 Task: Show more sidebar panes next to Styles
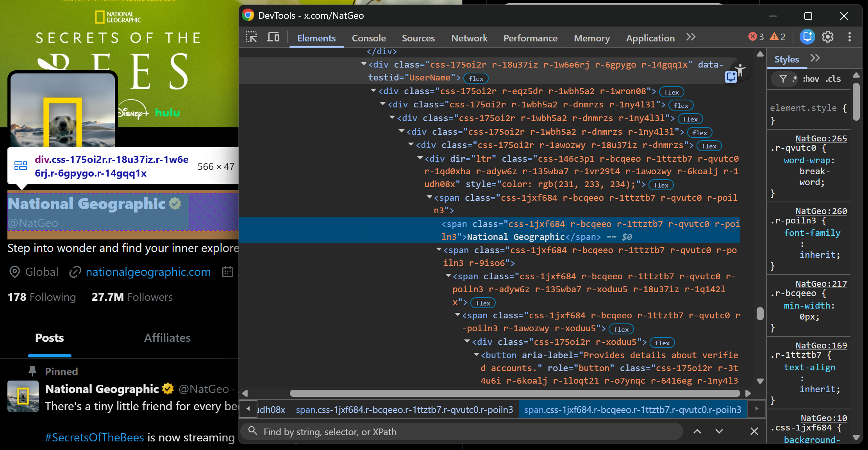tap(815, 58)
